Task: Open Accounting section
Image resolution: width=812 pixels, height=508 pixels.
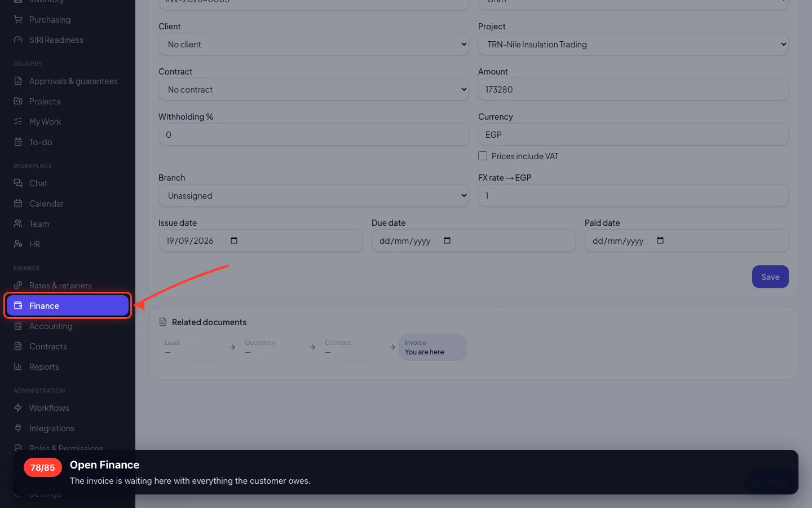Action: coord(68,326)
